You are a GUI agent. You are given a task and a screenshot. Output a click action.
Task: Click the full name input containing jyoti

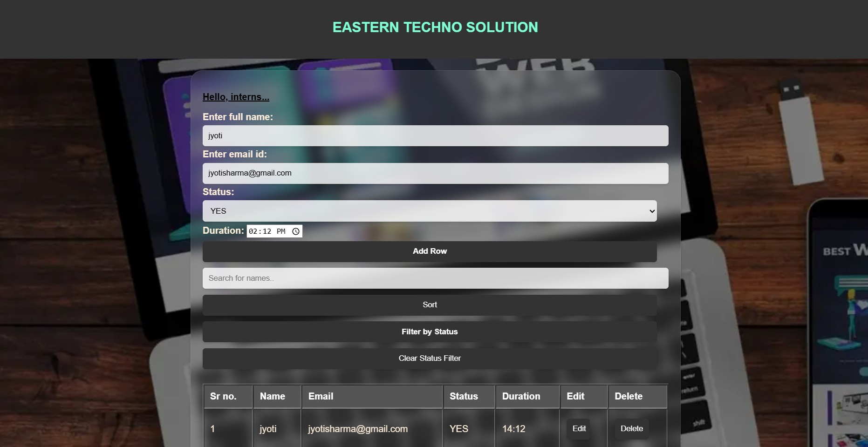click(435, 135)
